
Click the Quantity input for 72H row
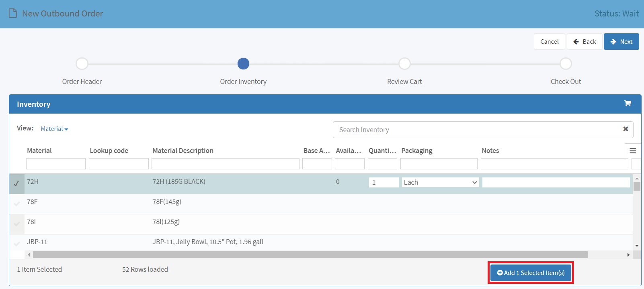point(384,182)
